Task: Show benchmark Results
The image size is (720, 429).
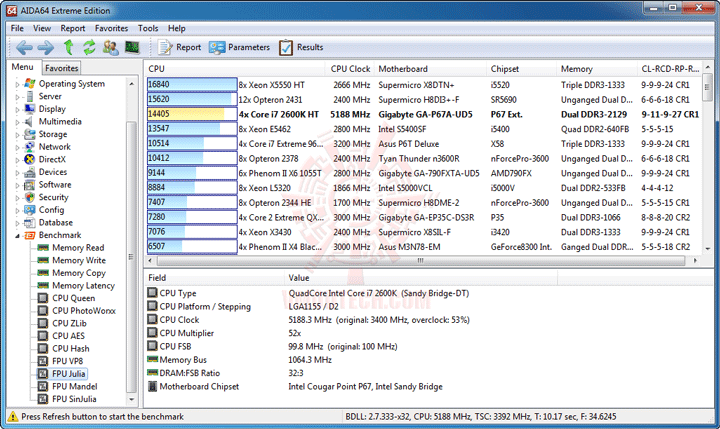Action: [x=301, y=47]
